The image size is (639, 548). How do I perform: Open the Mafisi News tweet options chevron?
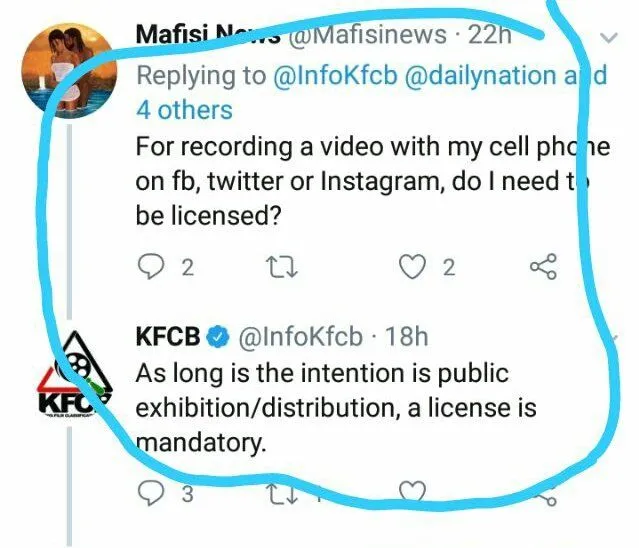tap(608, 38)
